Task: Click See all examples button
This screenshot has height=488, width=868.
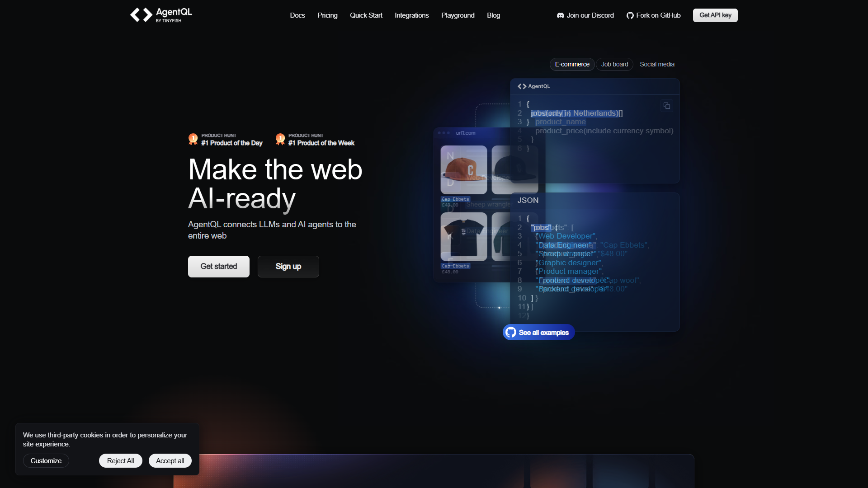Action: coord(539,333)
